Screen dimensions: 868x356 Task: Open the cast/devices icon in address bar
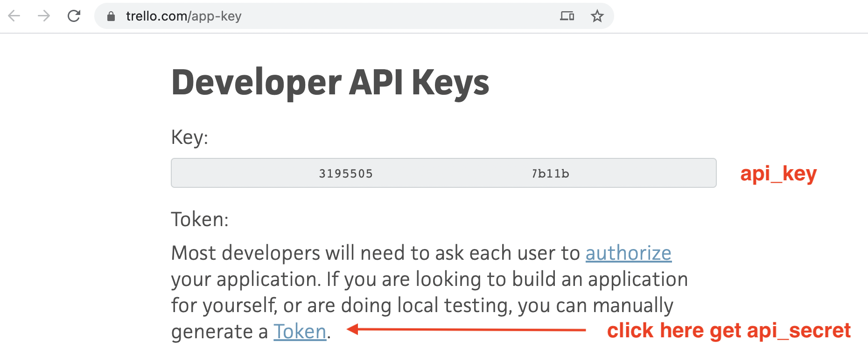click(x=567, y=16)
